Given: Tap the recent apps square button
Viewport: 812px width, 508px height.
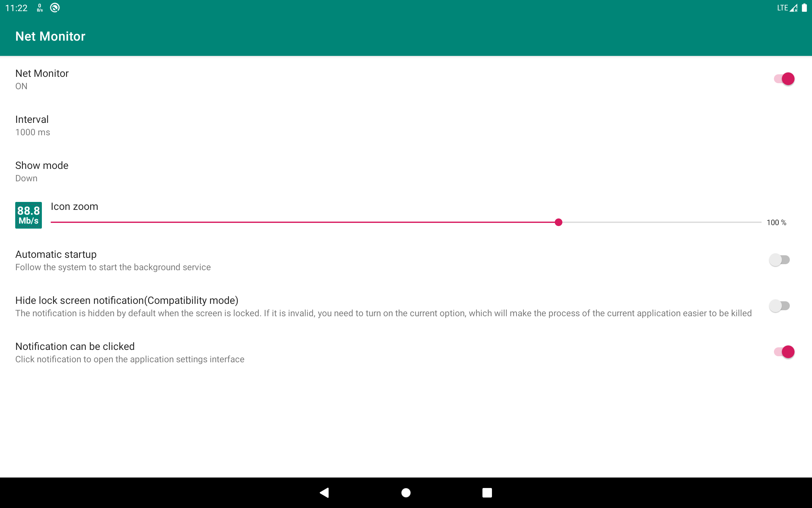Looking at the screenshot, I should coord(487,493).
